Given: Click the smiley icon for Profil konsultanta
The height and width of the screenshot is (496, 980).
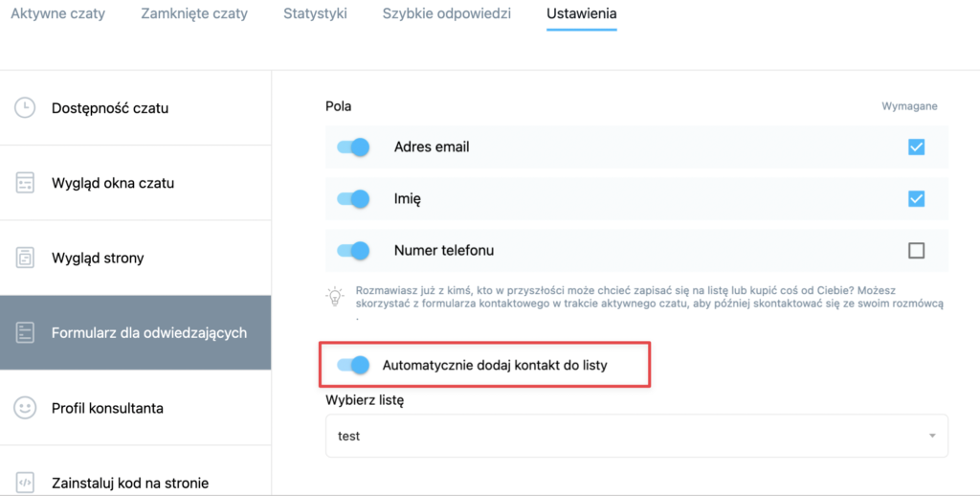Looking at the screenshot, I should 25,409.
